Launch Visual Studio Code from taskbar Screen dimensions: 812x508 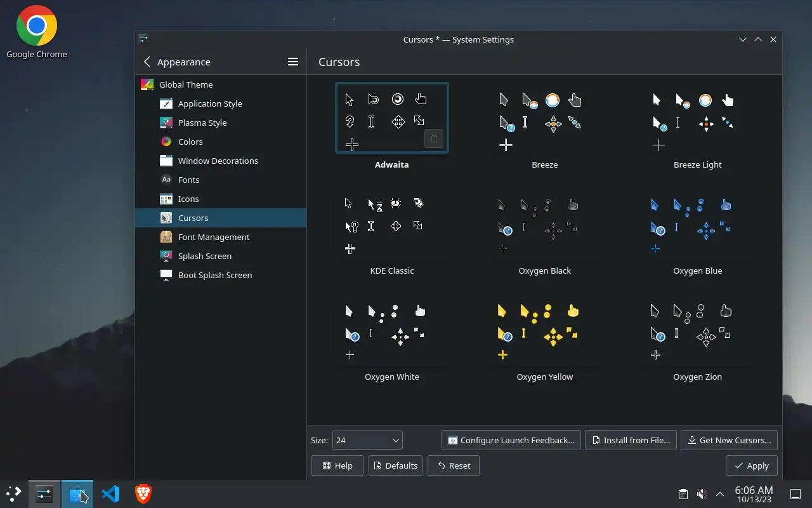click(x=110, y=494)
